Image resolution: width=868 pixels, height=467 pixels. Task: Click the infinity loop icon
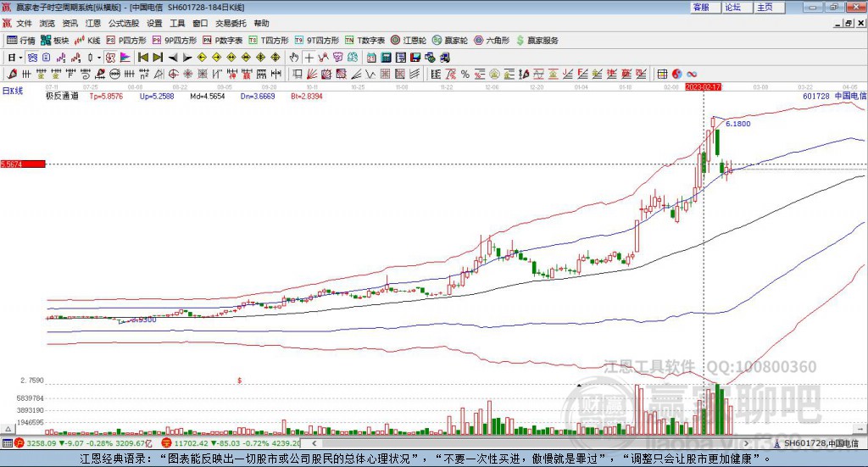(x=692, y=74)
